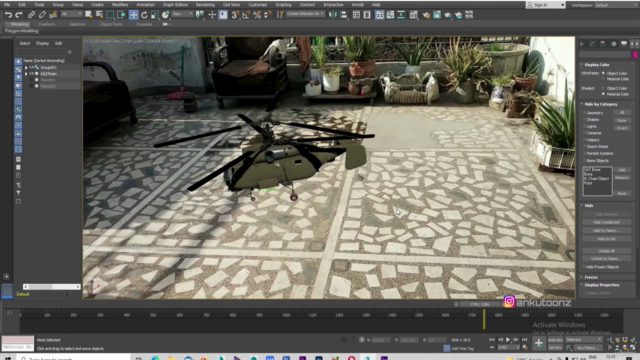Switch to the Object Paint ribbon tab
This screenshot has width=640, height=360.
(111, 24)
